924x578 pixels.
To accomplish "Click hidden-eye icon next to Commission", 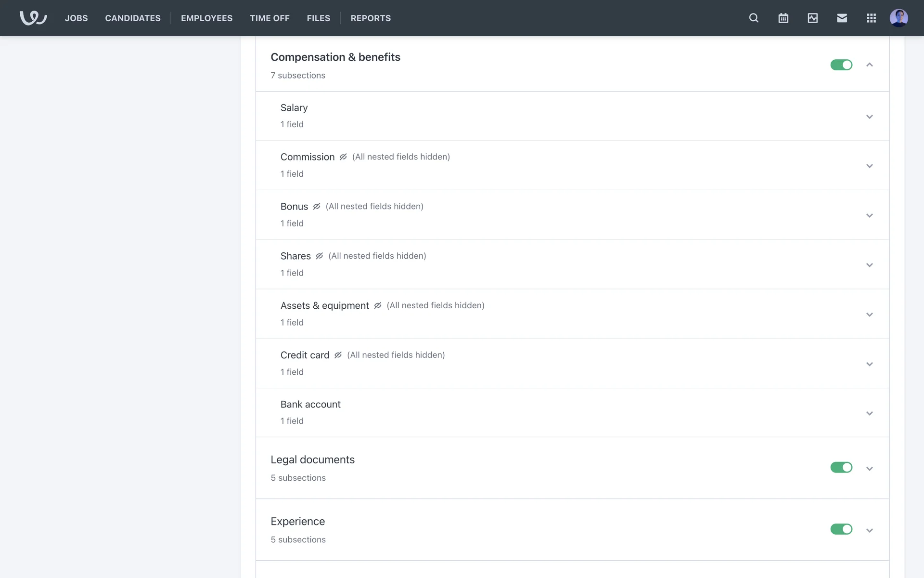I will [x=343, y=157].
